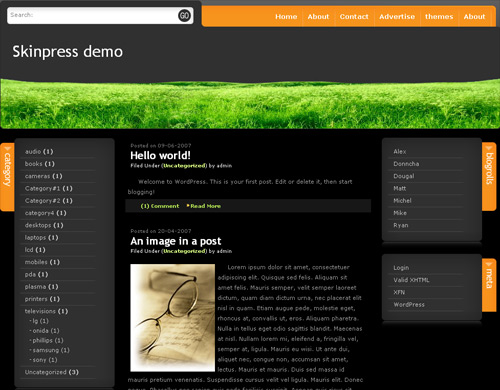Visit Alex blogroll link
The width and height of the screenshot is (500, 390).
tap(400, 152)
